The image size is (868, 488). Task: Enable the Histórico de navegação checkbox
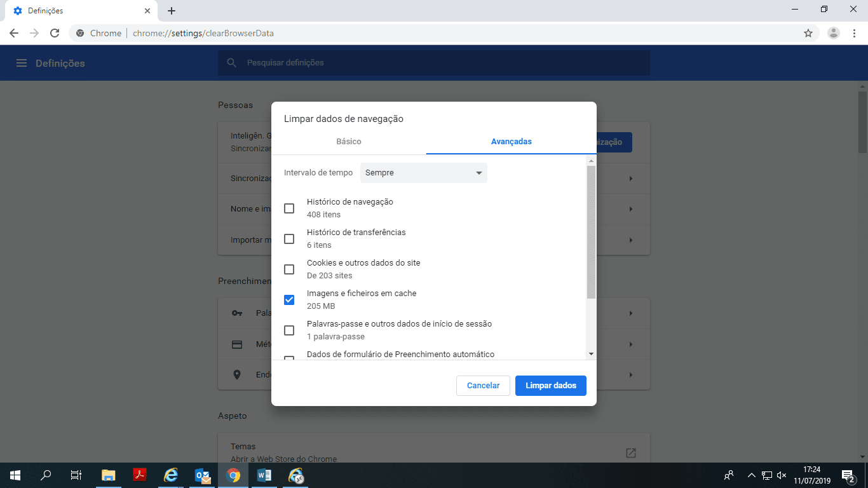(289, 208)
